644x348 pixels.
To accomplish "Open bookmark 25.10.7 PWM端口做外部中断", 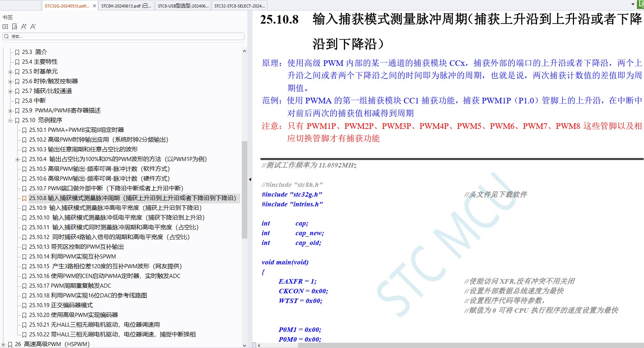I will (x=106, y=188).
